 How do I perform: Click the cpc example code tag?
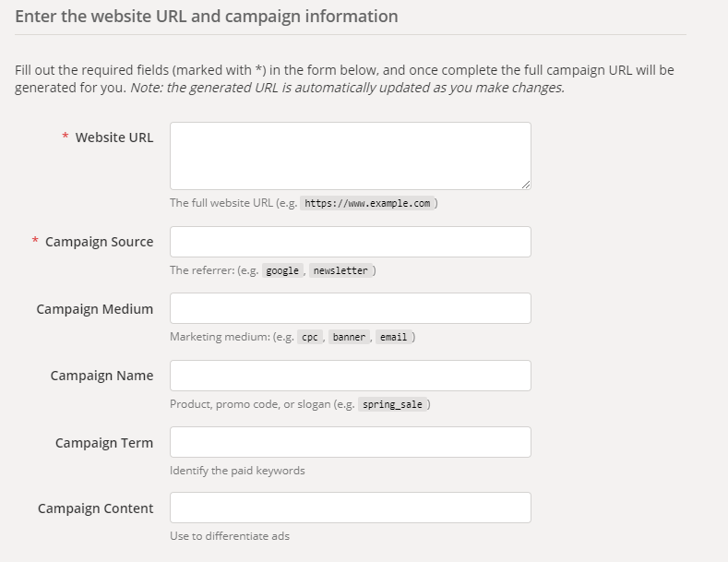(x=310, y=337)
